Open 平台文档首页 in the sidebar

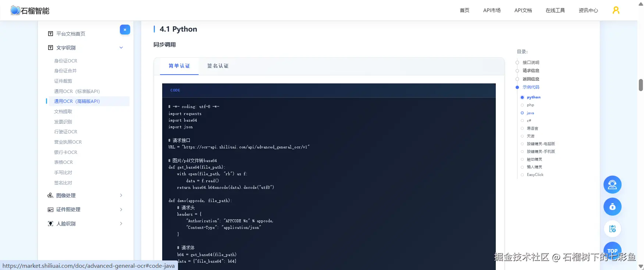tap(71, 34)
